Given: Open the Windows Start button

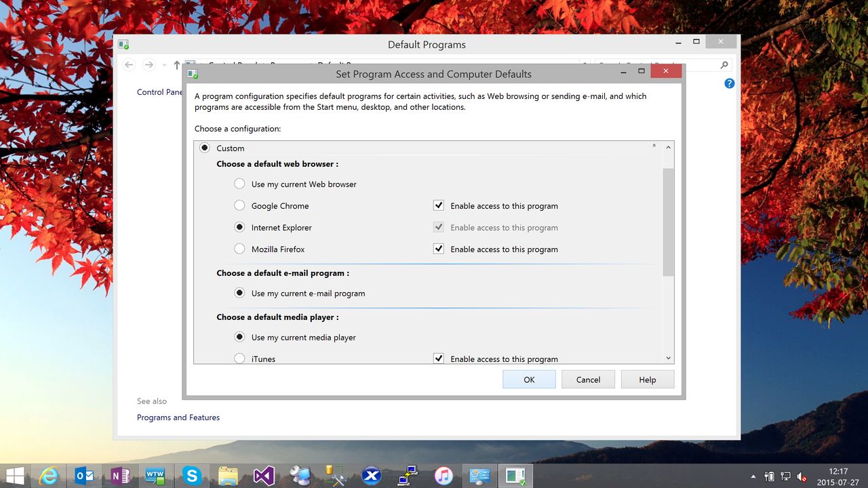Looking at the screenshot, I should coord(15,476).
